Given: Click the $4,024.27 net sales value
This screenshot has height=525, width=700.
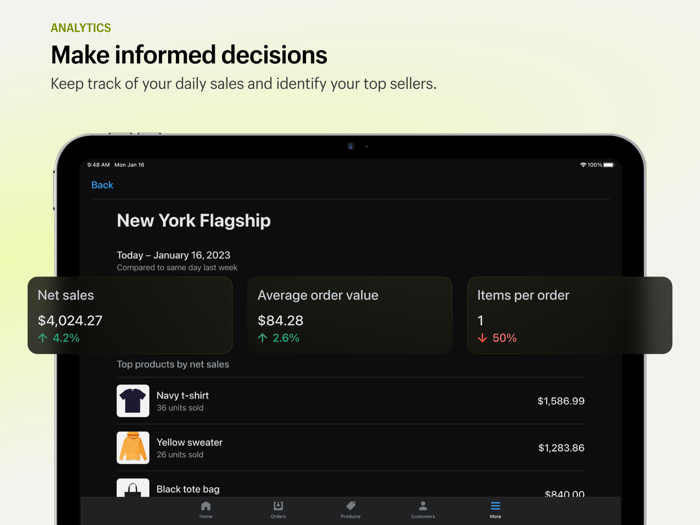Looking at the screenshot, I should 70,321.
